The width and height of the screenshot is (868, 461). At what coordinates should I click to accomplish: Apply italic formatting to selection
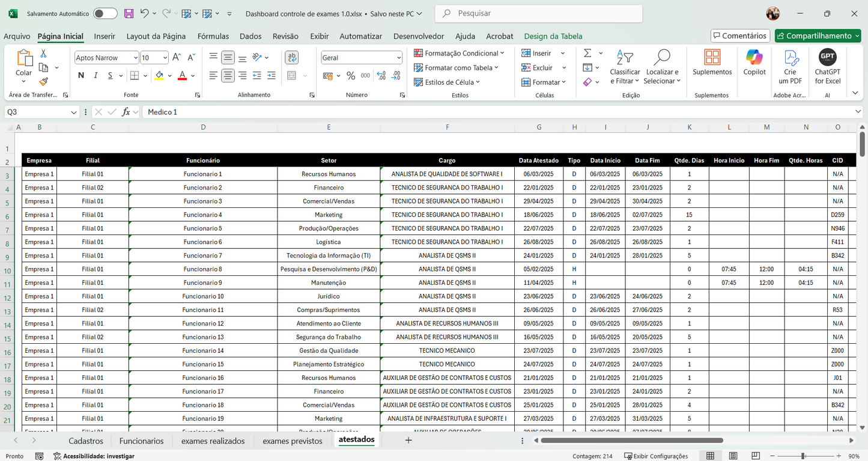coord(95,76)
